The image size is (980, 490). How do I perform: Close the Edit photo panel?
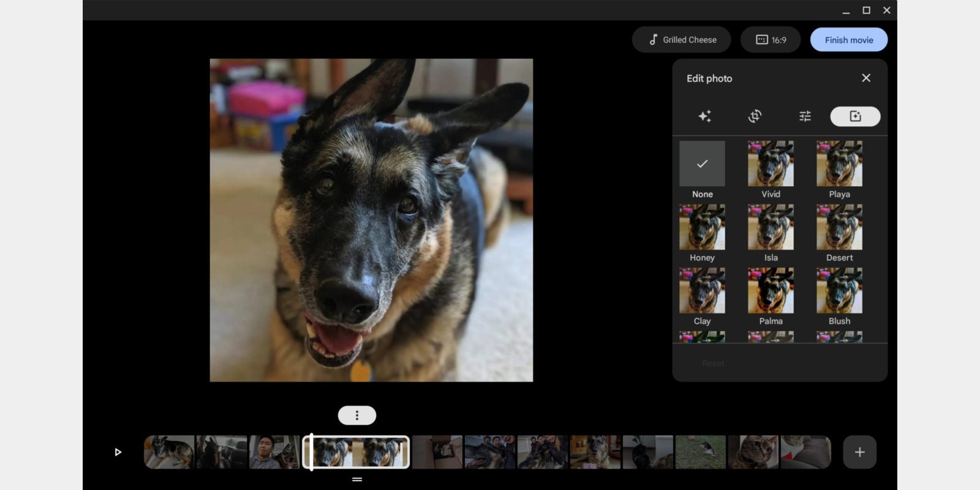(866, 78)
